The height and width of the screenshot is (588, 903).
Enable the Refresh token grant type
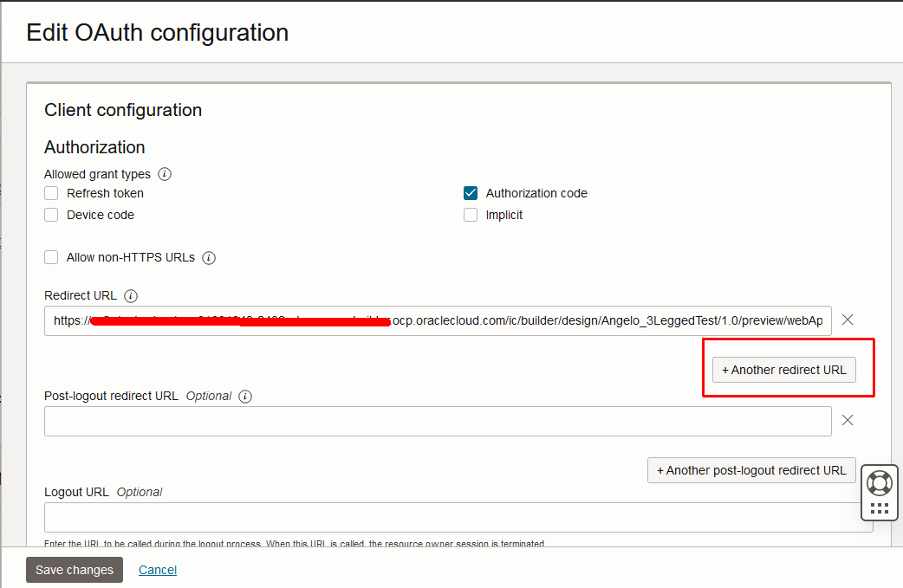[x=52, y=193]
